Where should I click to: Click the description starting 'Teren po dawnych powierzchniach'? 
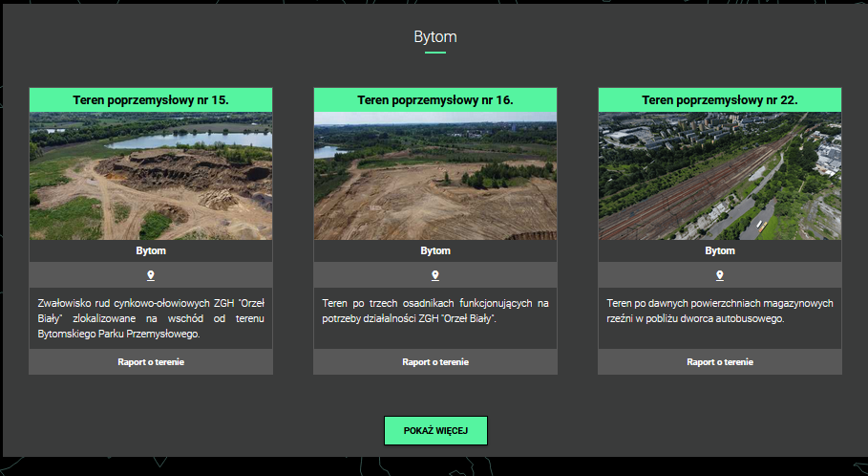[720, 311]
